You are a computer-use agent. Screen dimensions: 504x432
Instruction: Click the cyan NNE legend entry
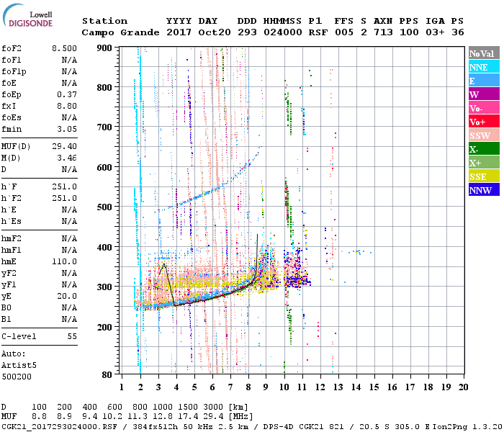coord(481,67)
